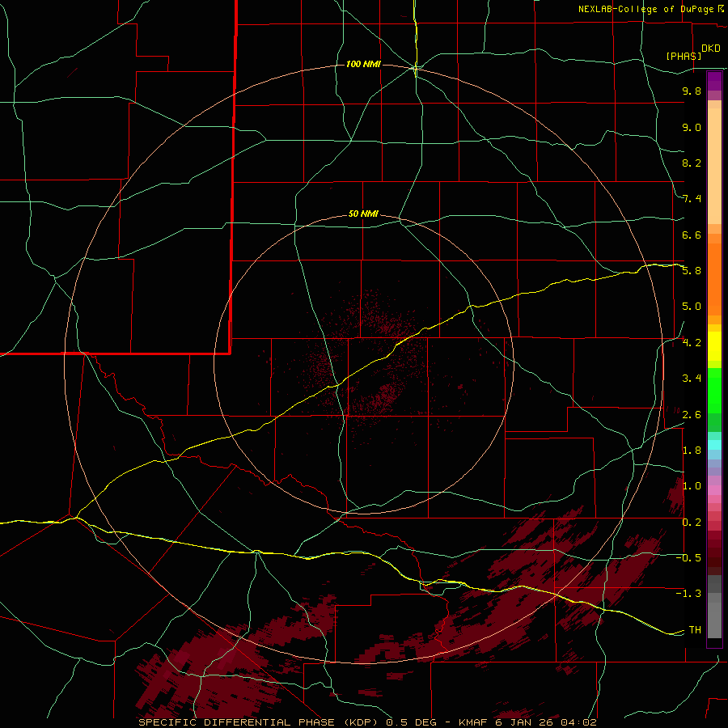Pick the cyan swatch on the color bar
Image resolution: width=728 pixels, height=728 pixels.
(x=714, y=445)
